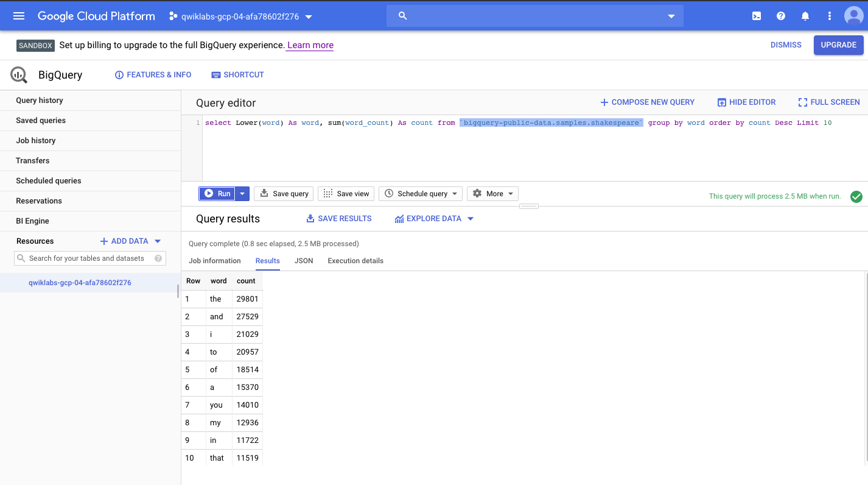868x485 pixels.
Task: Open the keyboard SHORTCUT panel
Action: click(x=237, y=75)
